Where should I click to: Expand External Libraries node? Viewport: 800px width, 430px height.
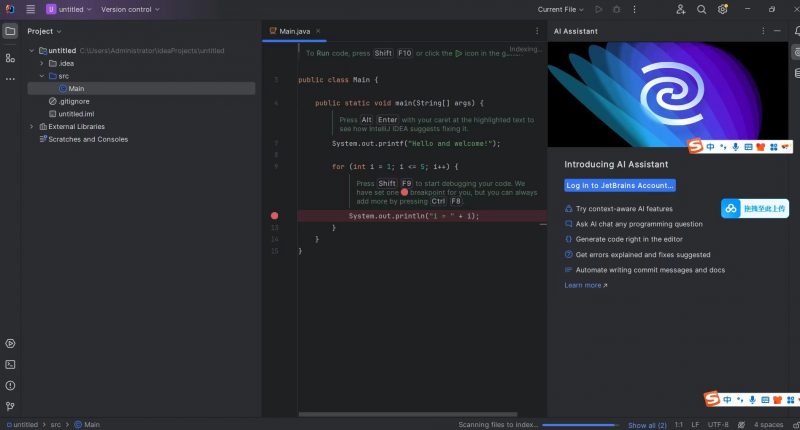[x=41, y=127]
